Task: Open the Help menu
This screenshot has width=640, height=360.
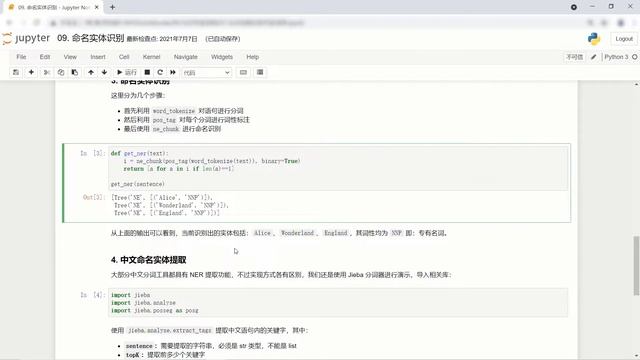Action: pyautogui.click(x=253, y=57)
